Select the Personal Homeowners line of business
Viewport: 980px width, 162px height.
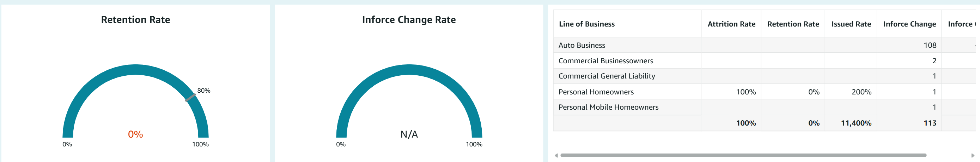596,92
